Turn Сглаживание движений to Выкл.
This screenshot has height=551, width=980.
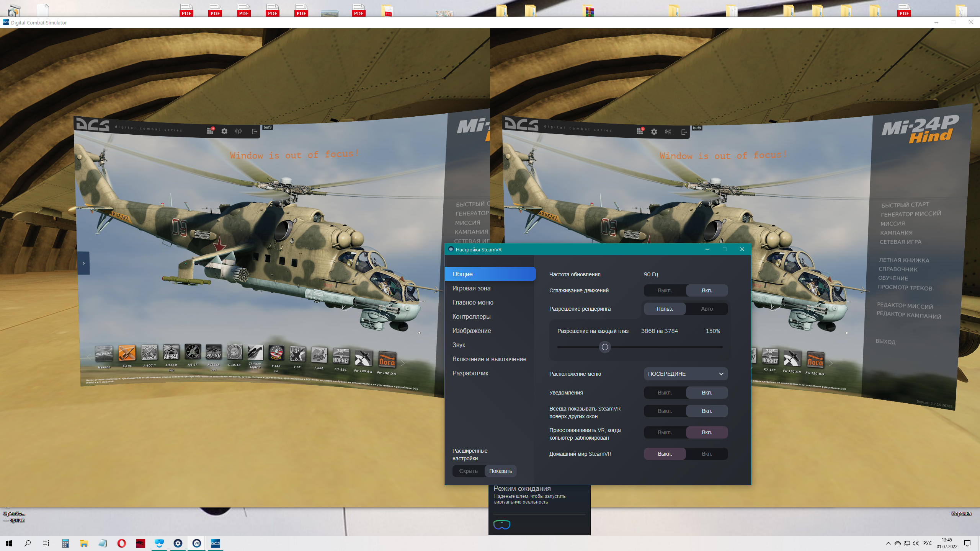pyautogui.click(x=665, y=290)
